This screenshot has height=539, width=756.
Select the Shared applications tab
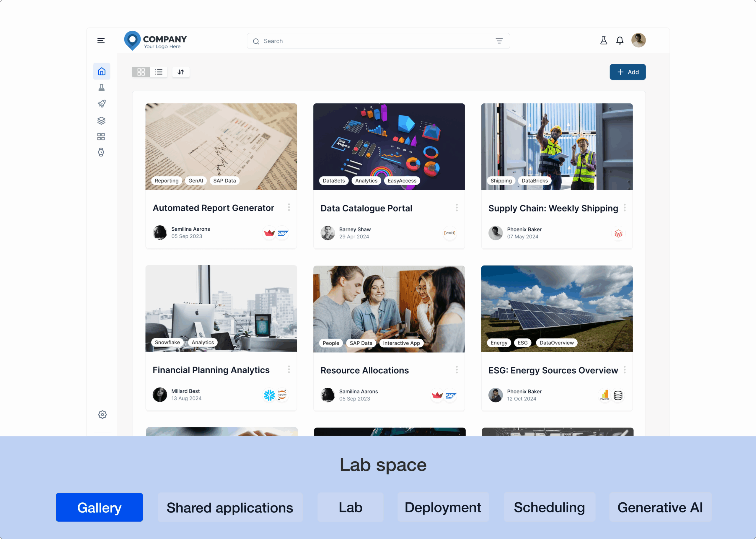[230, 507]
